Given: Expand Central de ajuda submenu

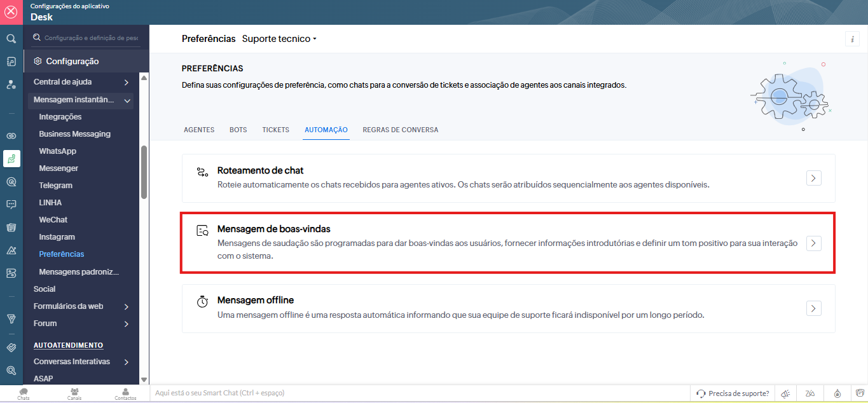Looking at the screenshot, I should (x=127, y=82).
